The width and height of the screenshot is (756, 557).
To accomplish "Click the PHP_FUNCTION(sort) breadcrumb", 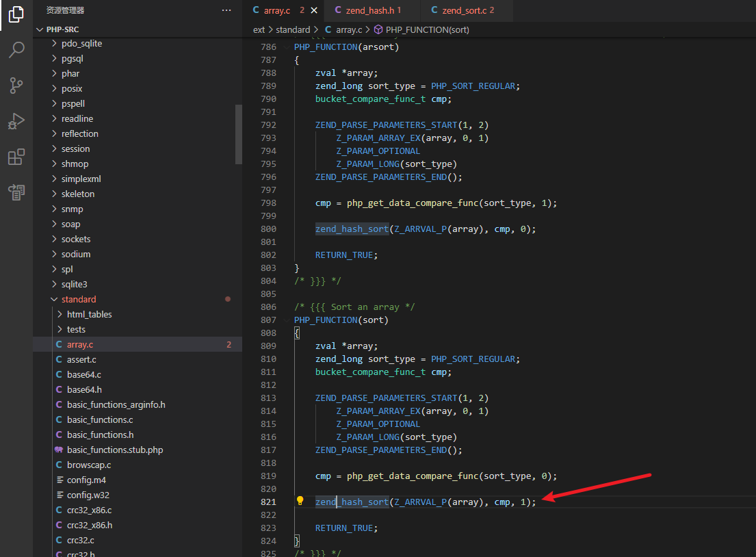I will pos(427,29).
